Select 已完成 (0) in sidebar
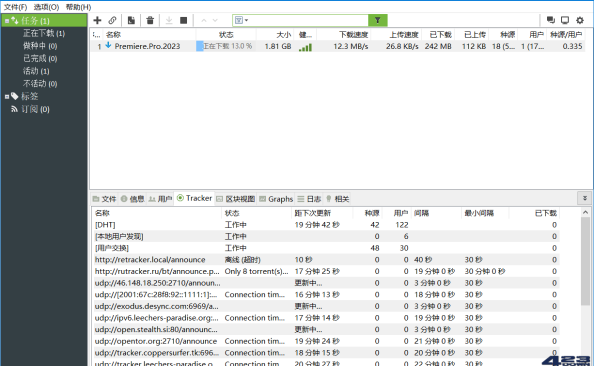Viewport: 594px width, 366px height. [x=40, y=58]
